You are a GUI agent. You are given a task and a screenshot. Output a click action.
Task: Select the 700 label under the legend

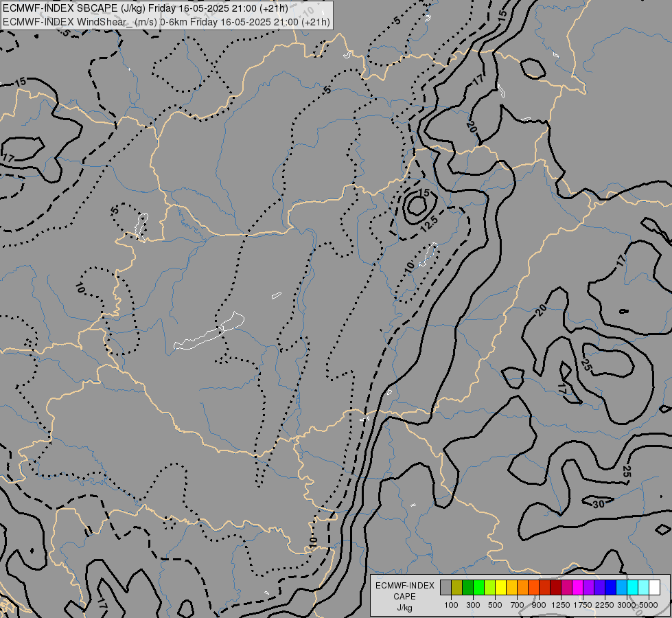pyautogui.click(x=518, y=605)
